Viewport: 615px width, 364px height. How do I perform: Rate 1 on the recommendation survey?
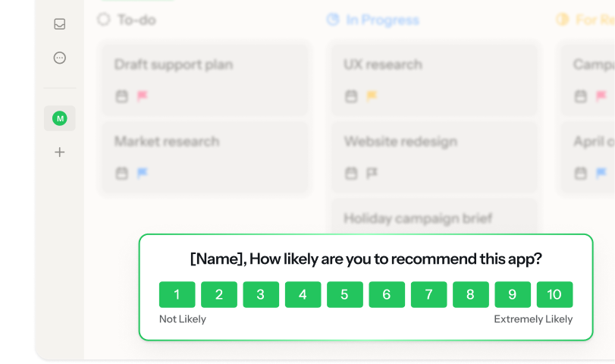[177, 295]
